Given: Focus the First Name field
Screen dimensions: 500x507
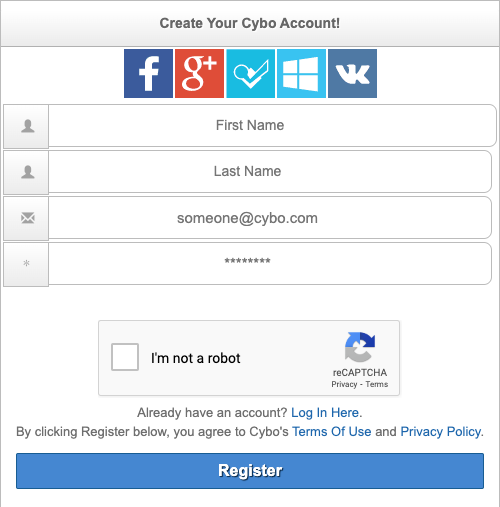Looking at the screenshot, I should pos(272,125).
